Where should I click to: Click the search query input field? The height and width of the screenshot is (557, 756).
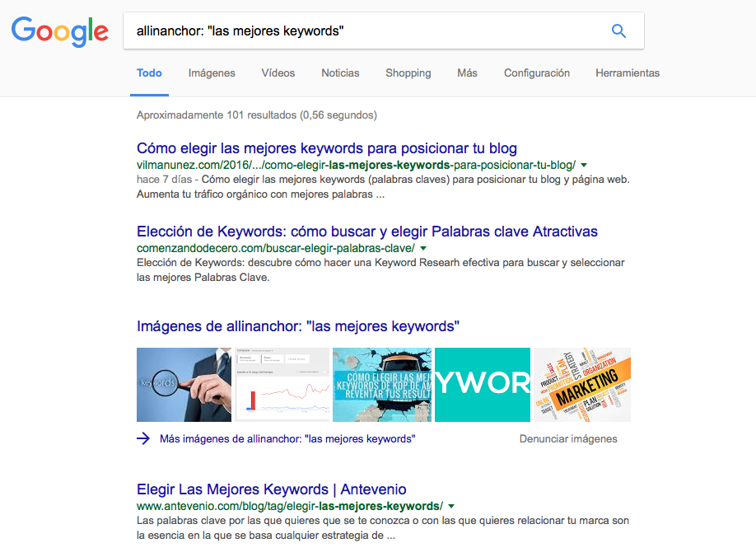point(362,31)
